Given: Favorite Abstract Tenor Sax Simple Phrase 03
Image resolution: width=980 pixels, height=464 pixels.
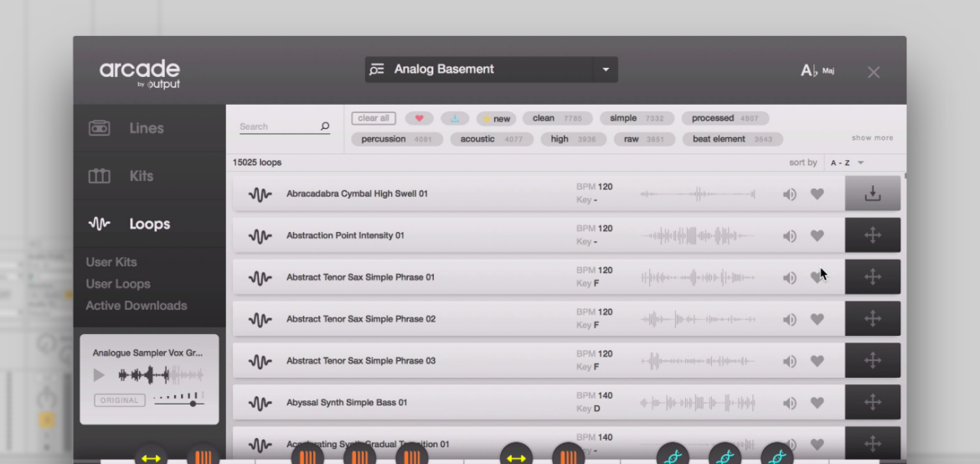Looking at the screenshot, I should tap(817, 361).
